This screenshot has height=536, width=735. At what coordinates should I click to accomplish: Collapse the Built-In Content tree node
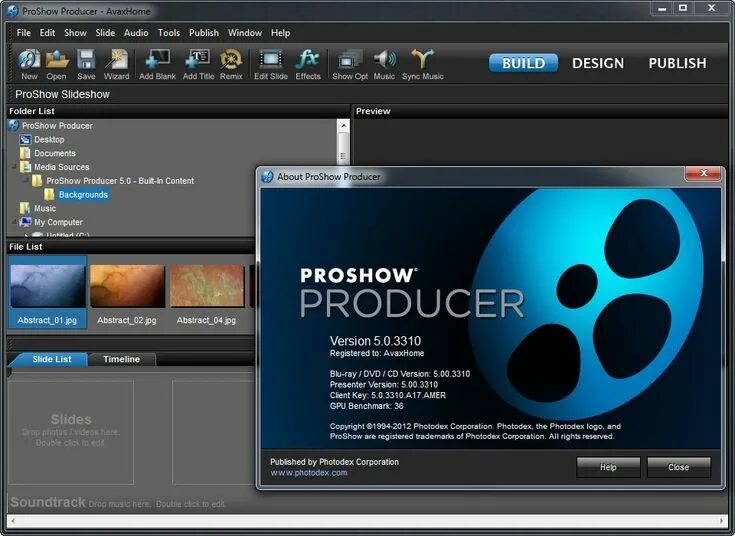coord(26,180)
